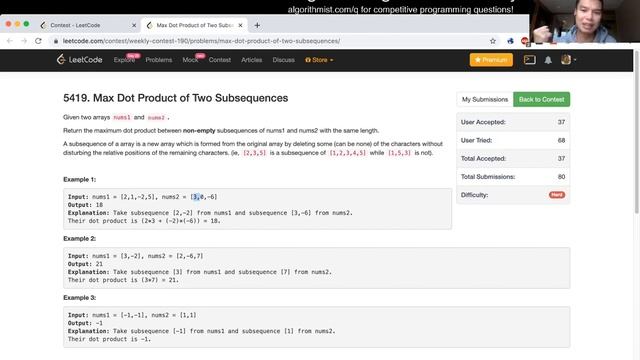Open the Explore menu item

pyautogui.click(x=124, y=60)
